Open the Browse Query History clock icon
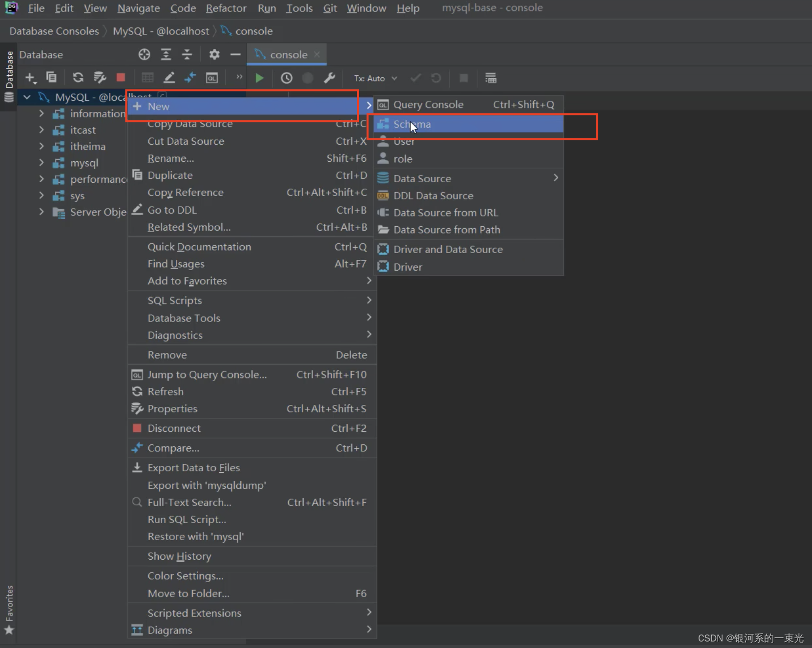 tap(286, 78)
